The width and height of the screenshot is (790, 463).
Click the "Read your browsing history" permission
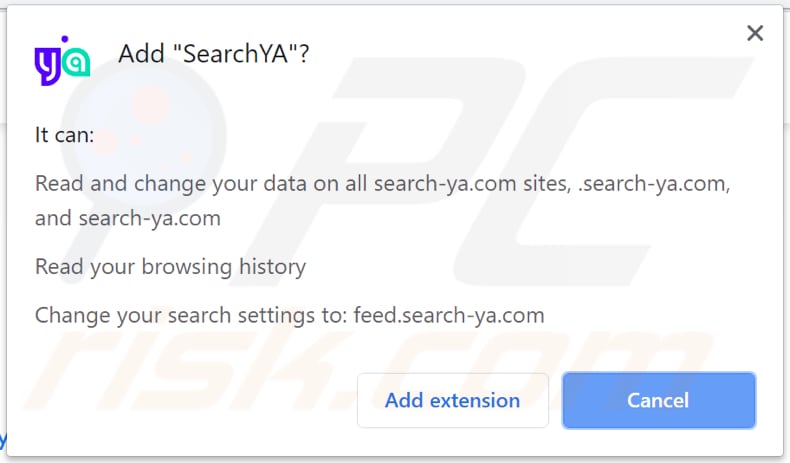click(170, 267)
